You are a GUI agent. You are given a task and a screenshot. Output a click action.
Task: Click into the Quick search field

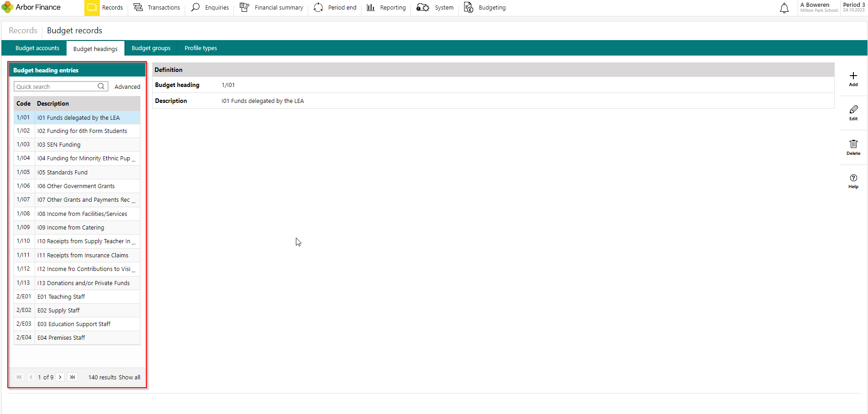point(56,87)
